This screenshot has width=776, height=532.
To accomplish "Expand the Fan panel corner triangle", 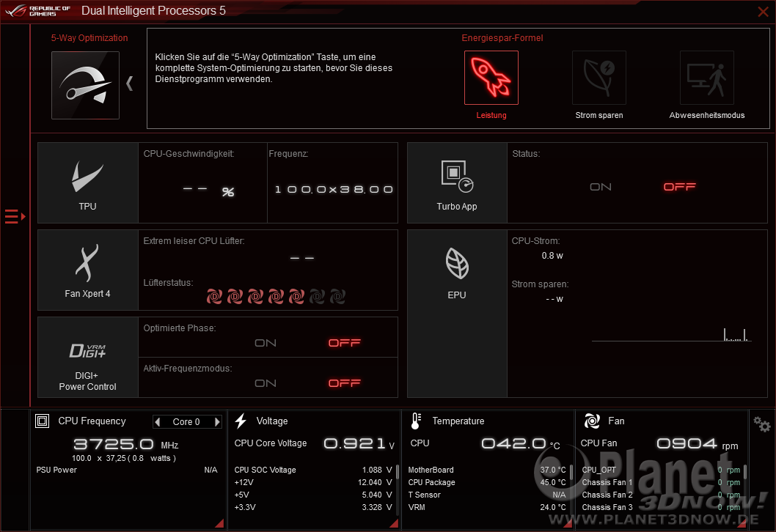I will (742, 523).
